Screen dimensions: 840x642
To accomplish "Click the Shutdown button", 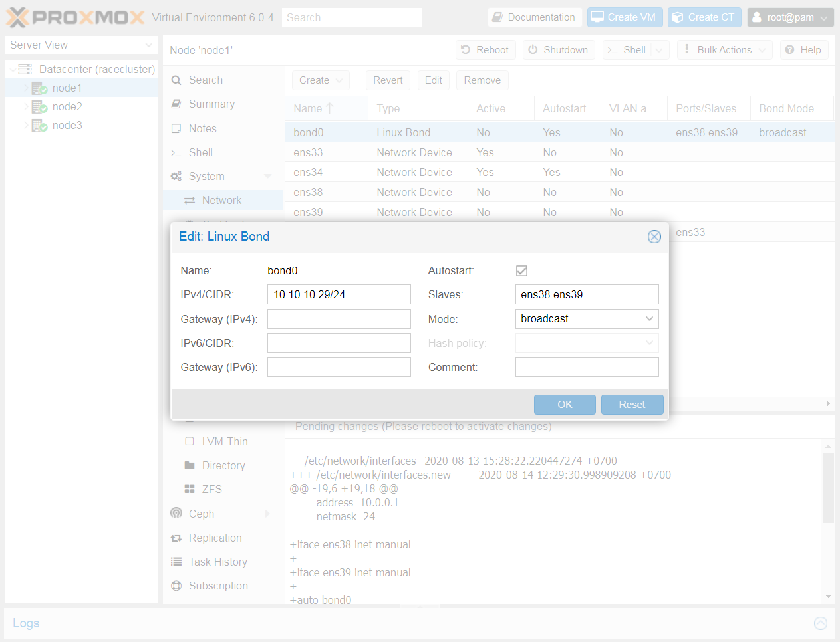I will (559, 50).
